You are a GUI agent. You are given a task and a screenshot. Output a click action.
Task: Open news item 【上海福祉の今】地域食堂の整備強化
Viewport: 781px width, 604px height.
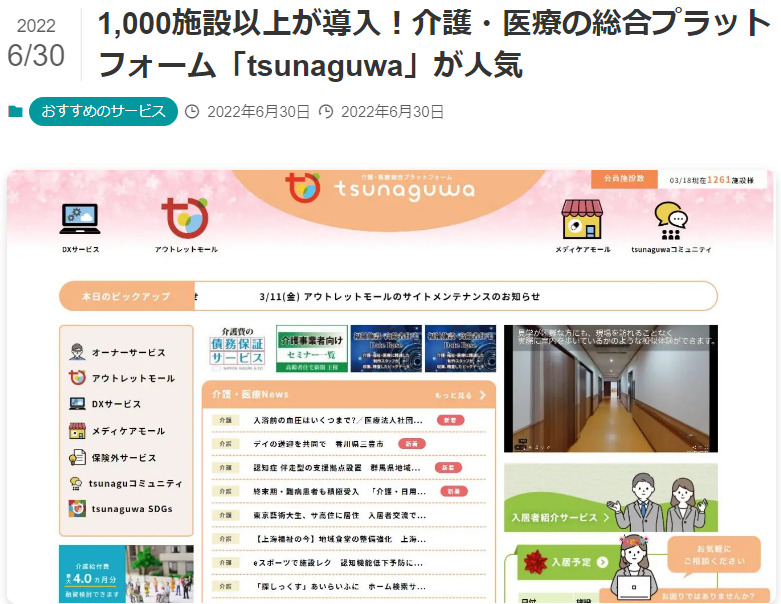click(339, 539)
